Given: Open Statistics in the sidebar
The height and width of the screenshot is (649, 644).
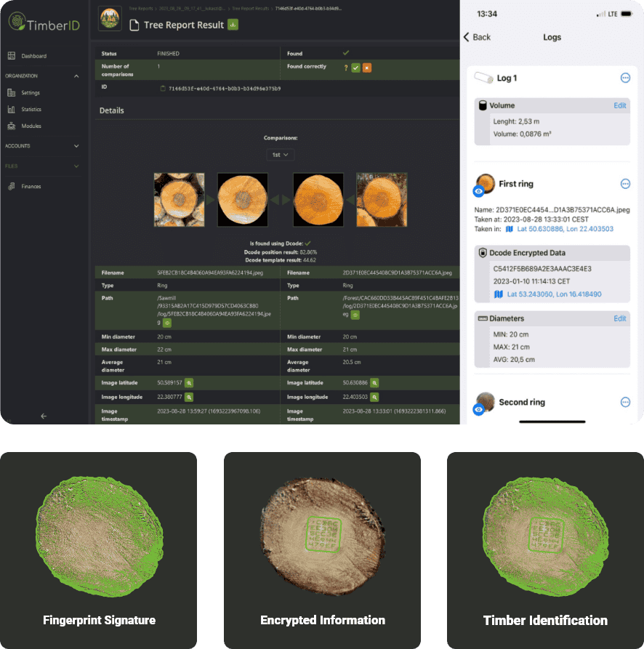Looking at the screenshot, I should click(x=31, y=109).
